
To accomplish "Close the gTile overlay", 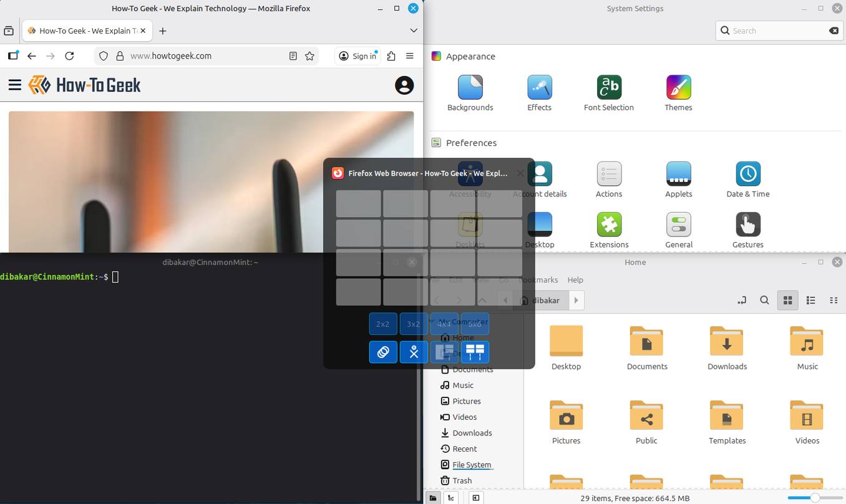I will pyautogui.click(x=520, y=173).
